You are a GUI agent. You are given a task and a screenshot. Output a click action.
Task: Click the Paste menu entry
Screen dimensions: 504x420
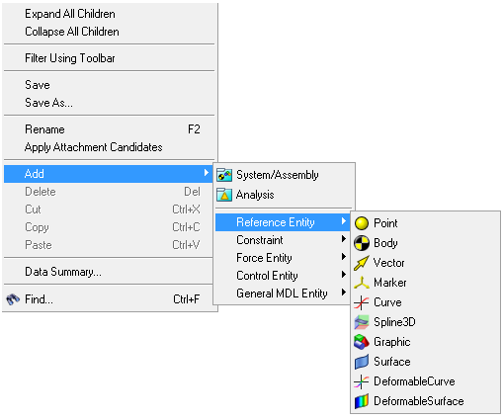[x=109, y=245]
